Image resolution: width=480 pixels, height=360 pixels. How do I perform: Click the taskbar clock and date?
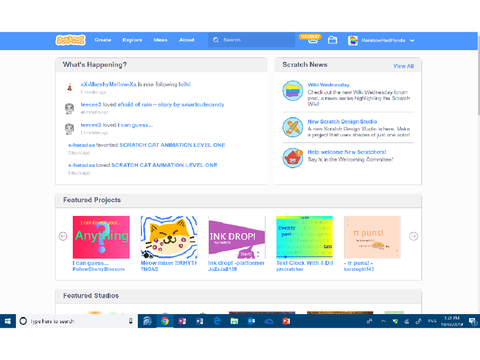click(x=452, y=321)
